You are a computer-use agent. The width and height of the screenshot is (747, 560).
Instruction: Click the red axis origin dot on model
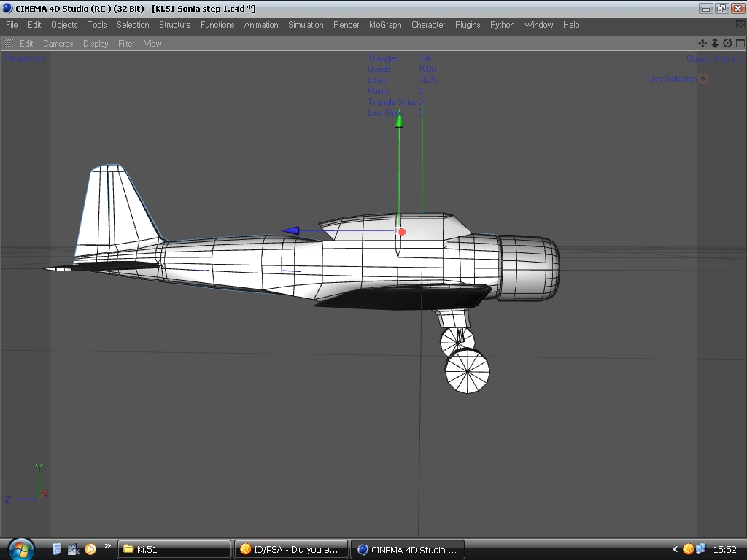click(402, 232)
